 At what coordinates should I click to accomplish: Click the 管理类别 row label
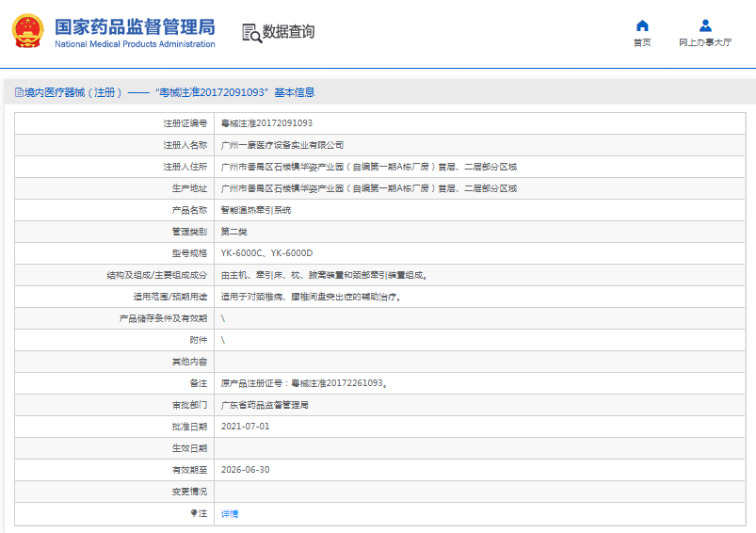coord(189,232)
